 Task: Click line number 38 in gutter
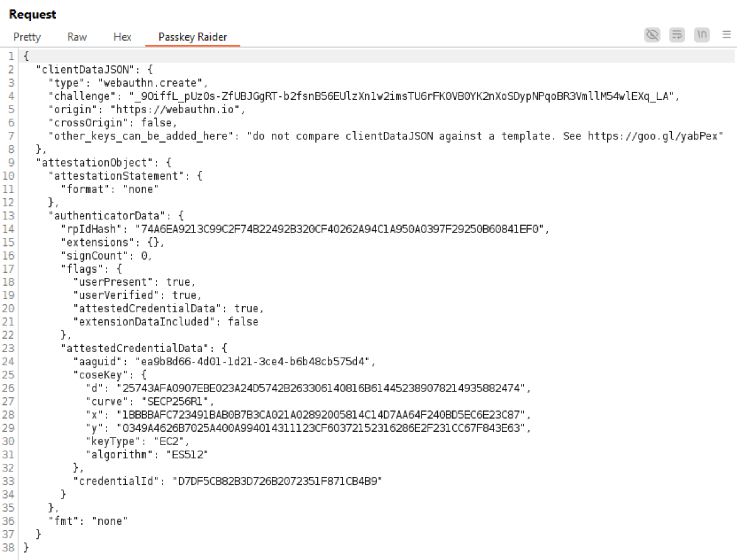(x=8, y=548)
